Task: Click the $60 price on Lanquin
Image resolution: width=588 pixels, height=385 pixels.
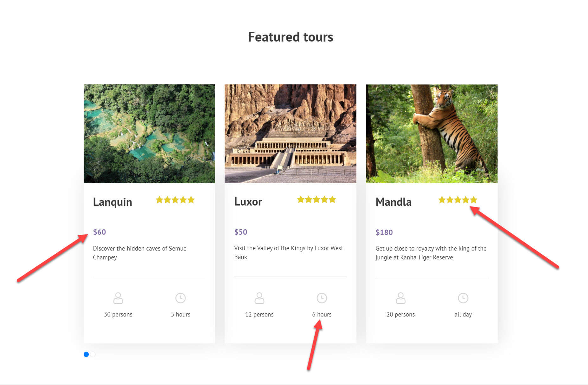Action: pos(99,232)
